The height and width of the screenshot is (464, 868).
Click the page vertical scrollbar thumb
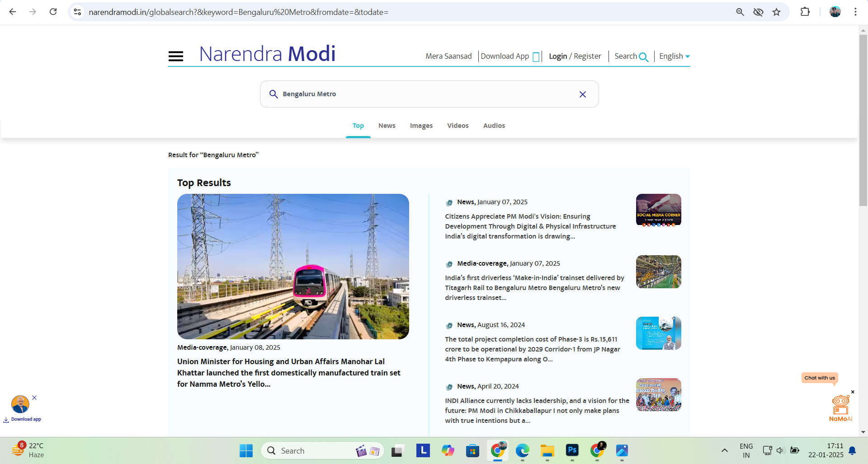click(863, 120)
